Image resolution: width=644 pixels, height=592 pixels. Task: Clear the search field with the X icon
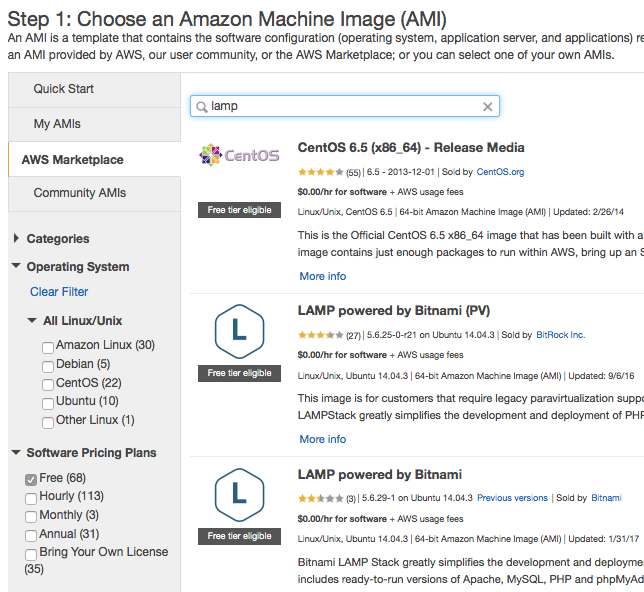pos(488,106)
